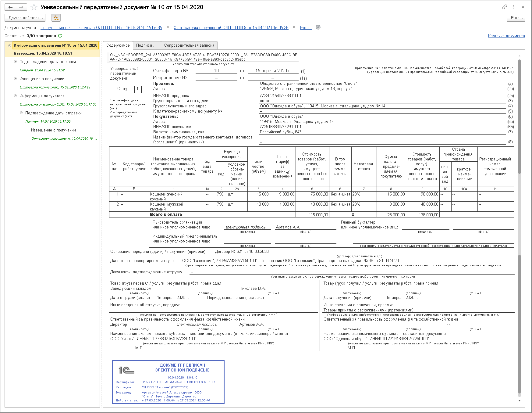Close the document with the X icon
This screenshot has width=532, height=413.
coord(523,7)
